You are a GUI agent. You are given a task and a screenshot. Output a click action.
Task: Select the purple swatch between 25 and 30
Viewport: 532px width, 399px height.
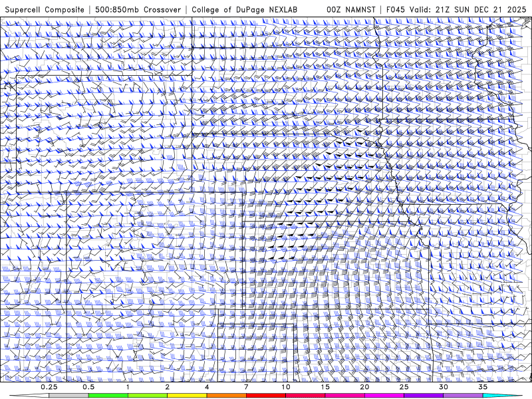(x=424, y=396)
